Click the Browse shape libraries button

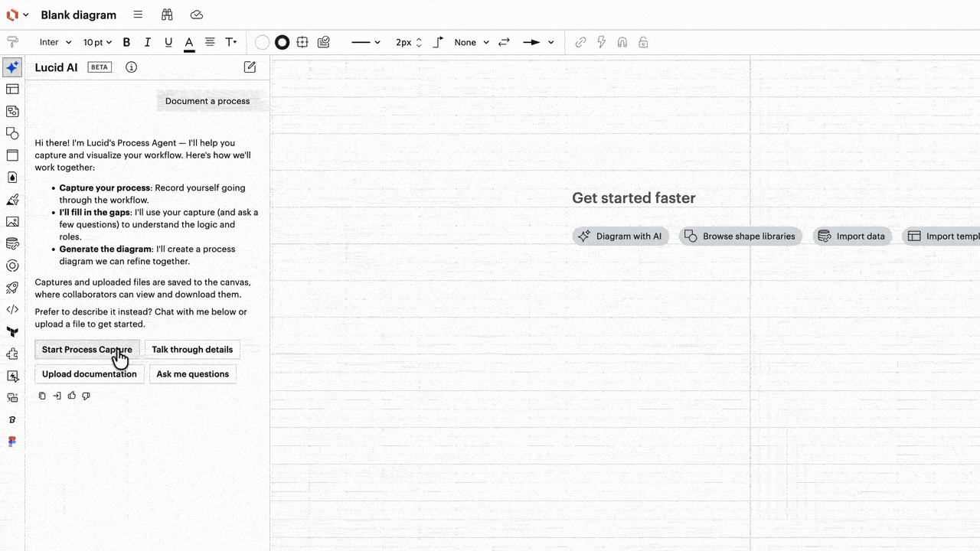[740, 236]
